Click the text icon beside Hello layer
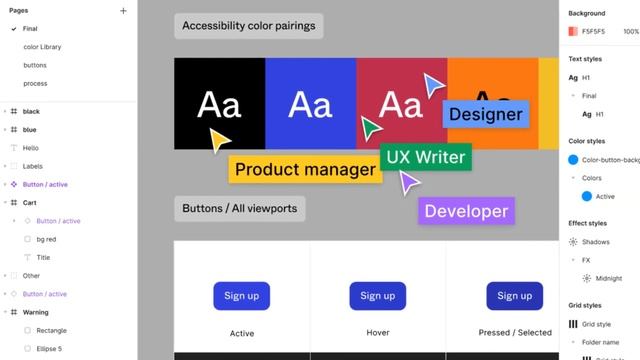Viewport: 640px width, 360px height. 14,148
